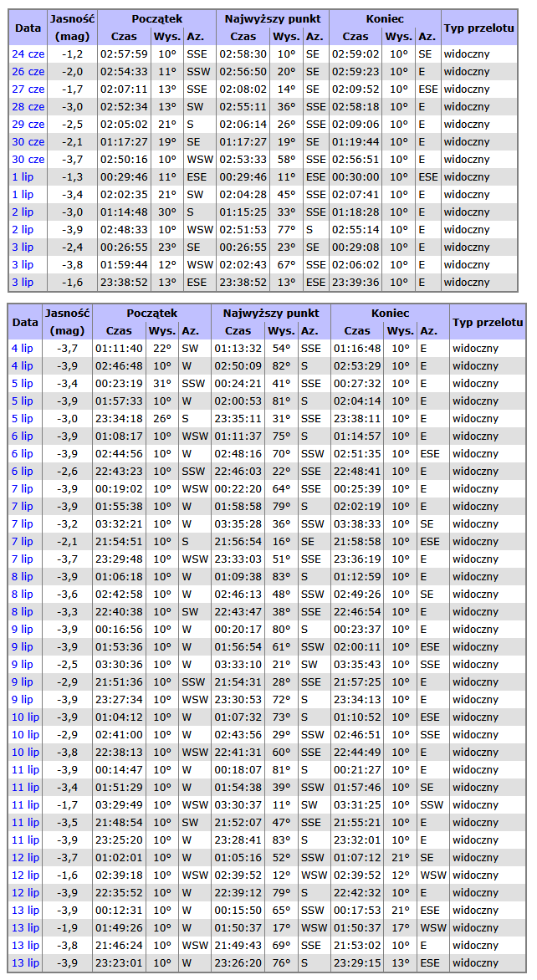The width and height of the screenshot is (537, 980).
Task: Click 1 lip link for pass starting 00:29:46
Action: 23,177
